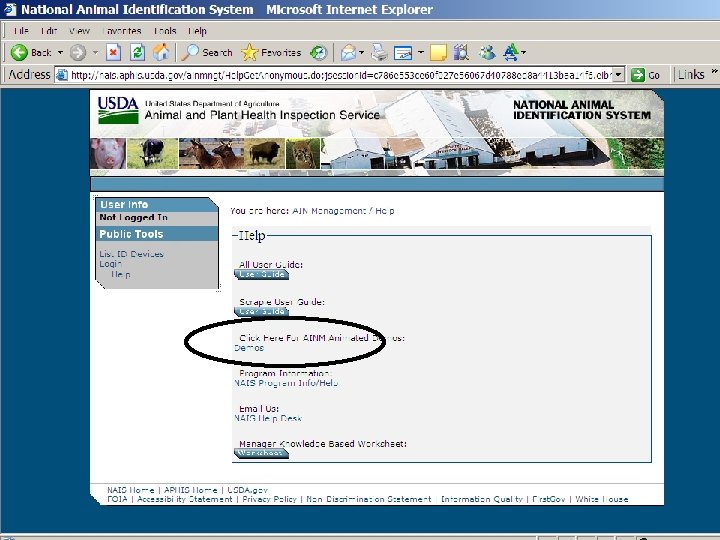Click the Login link in sidebar
The image size is (720, 540).
pyautogui.click(x=111, y=264)
